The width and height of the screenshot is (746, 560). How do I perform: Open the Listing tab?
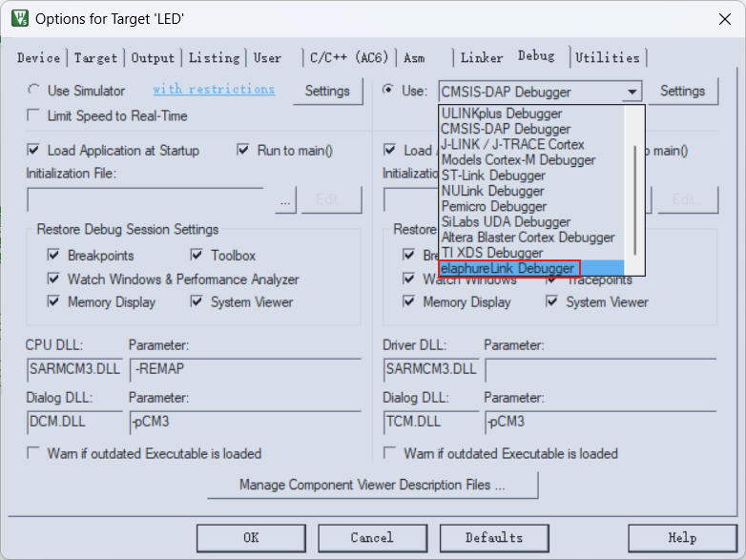click(214, 58)
